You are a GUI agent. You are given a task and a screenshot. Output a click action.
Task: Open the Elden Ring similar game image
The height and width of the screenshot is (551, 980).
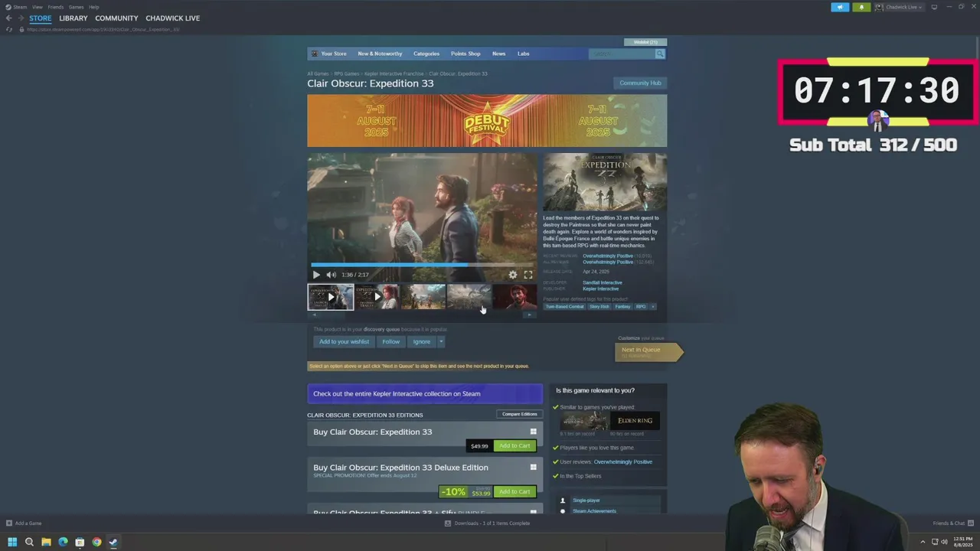[x=635, y=421]
